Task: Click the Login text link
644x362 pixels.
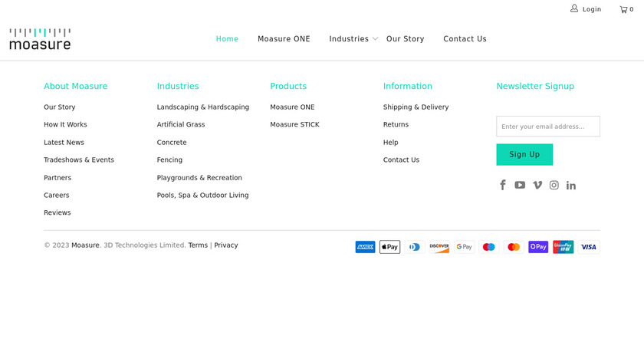Action: 592,9
